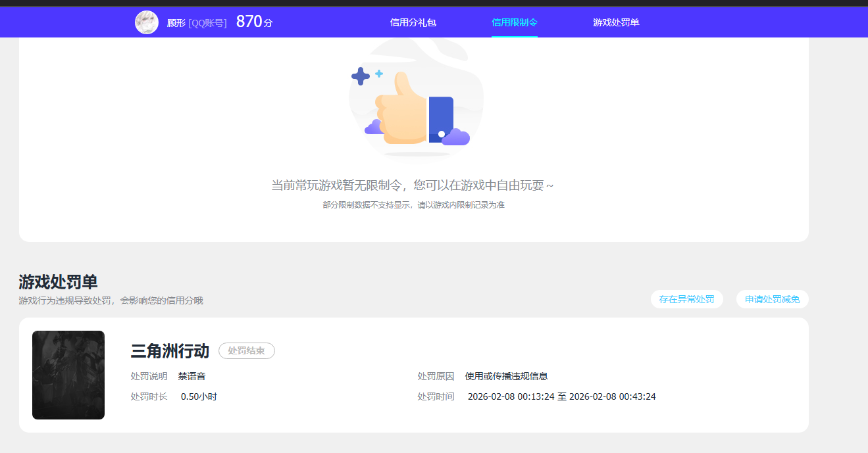The width and height of the screenshot is (868, 453).
Task: Switch to the 游戏处罚单 tab
Action: point(616,22)
